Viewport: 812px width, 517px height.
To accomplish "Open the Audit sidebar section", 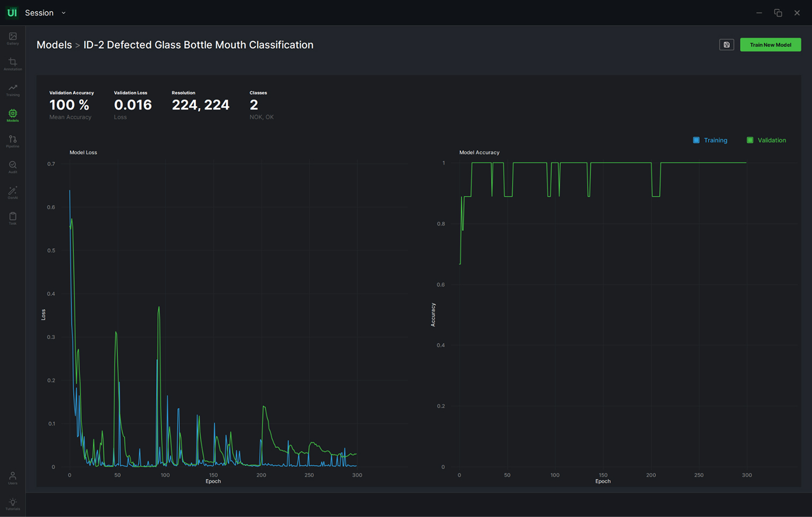I will tap(12, 167).
